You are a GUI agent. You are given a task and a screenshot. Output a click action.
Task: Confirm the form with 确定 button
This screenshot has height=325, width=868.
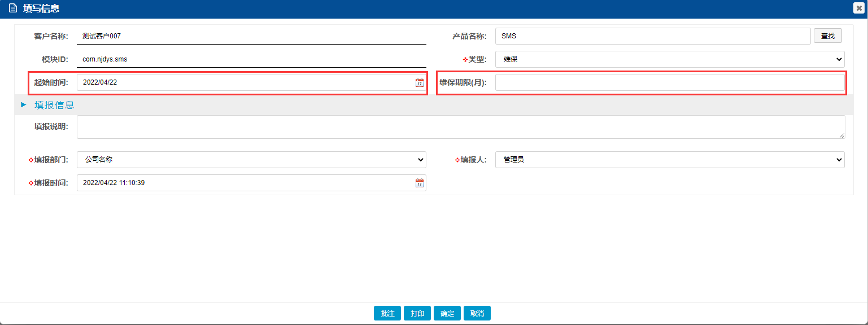[x=447, y=313]
